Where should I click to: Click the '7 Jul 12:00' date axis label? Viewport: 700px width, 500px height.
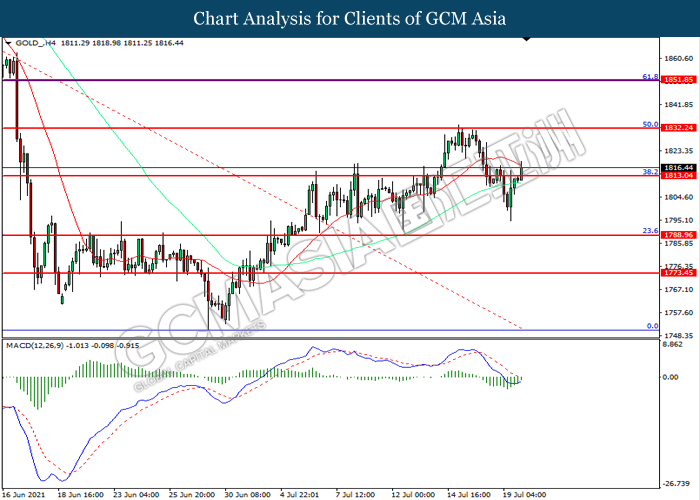click(x=356, y=493)
